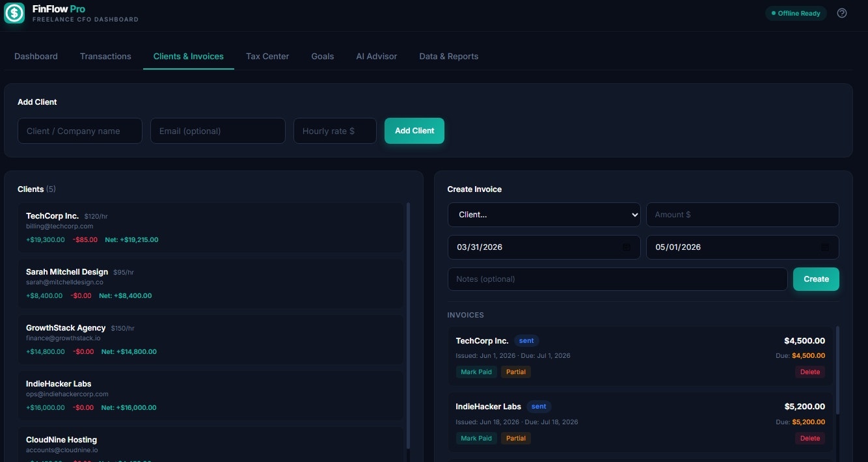
Task: Delete the $5,200.00 IndieHacker Labs invoice
Action: point(809,438)
